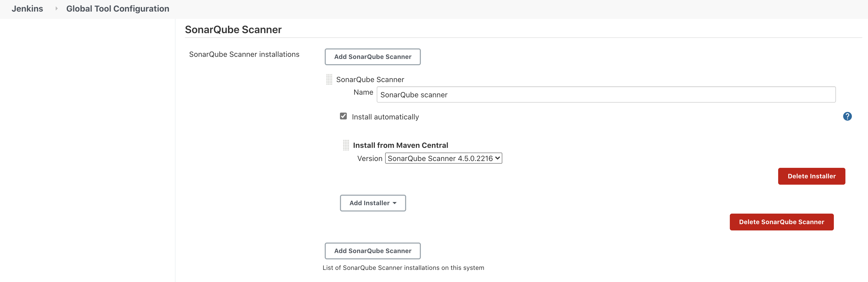Expand the Add Installer dropdown
Viewport: 868px width, 282px height.
tap(372, 203)
